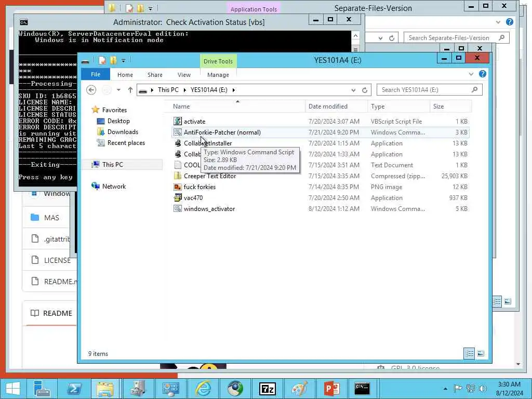
Task: Click Search Separate-Files-Version box
Action: pos(456,37)
